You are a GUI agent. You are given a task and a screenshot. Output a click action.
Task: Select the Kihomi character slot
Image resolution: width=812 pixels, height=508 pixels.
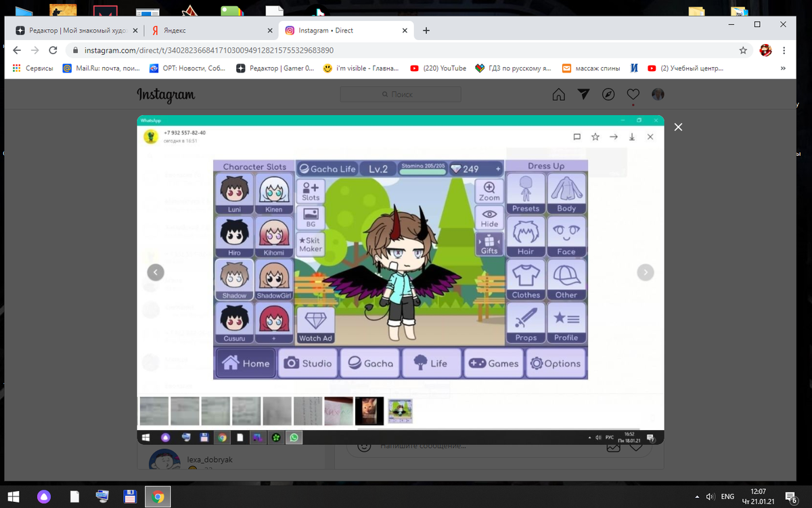tap(274, 237)
